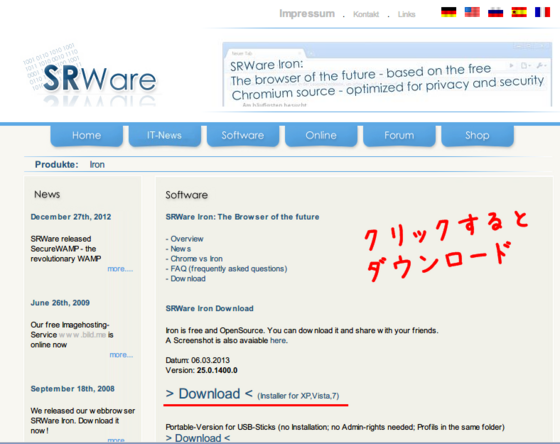Open the Links page

(406, 14)
